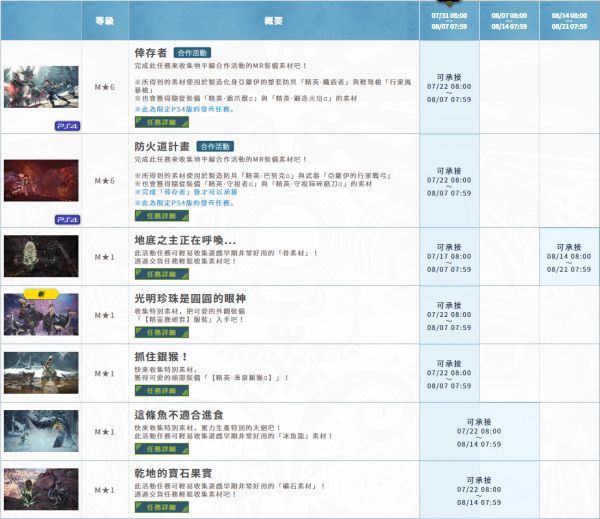Screen dimensions: 600x519
Task: Click 地底之主 availability cell starting 08/14 08:00
Action: 569,258
